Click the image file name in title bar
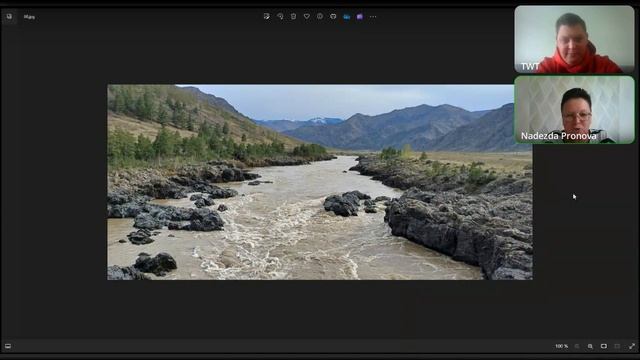The width and height of the screenshot is (640, 360). click(29, 17)
